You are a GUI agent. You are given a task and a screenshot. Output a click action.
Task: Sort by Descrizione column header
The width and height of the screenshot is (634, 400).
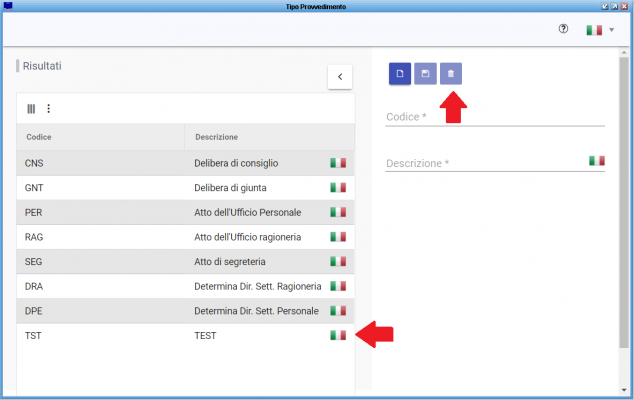point(216,137)
